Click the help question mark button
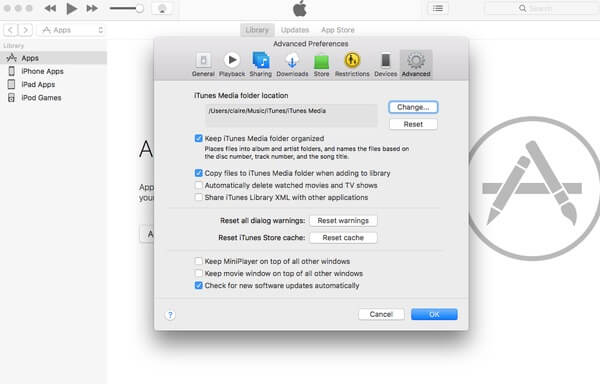This screenshot has width=600, height=384. 170,315
